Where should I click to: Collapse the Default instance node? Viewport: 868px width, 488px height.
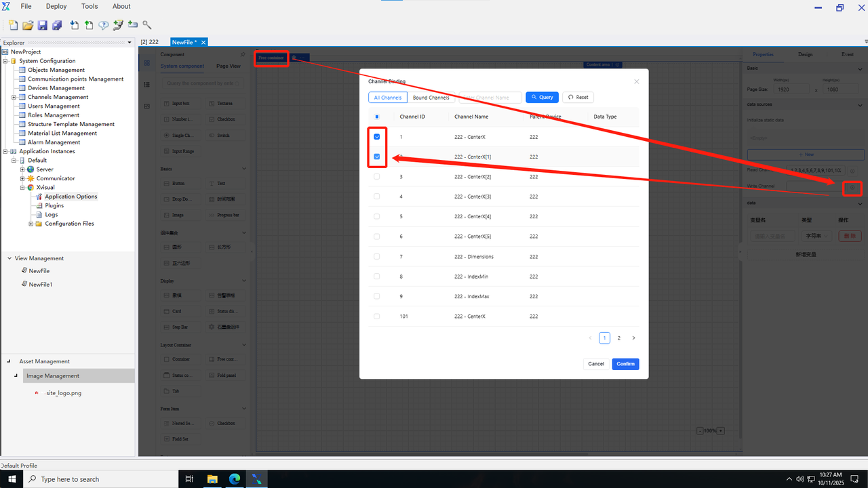[14, 161]
